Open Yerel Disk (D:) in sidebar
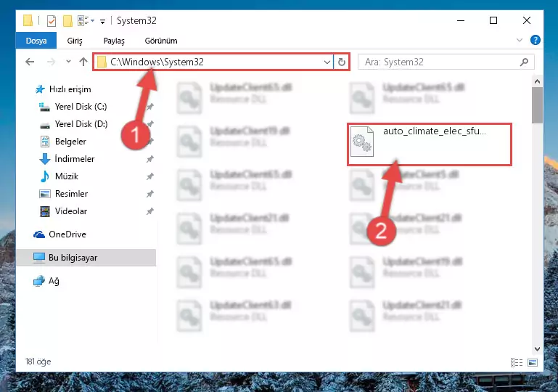The image size is (558, 392). 73,124
